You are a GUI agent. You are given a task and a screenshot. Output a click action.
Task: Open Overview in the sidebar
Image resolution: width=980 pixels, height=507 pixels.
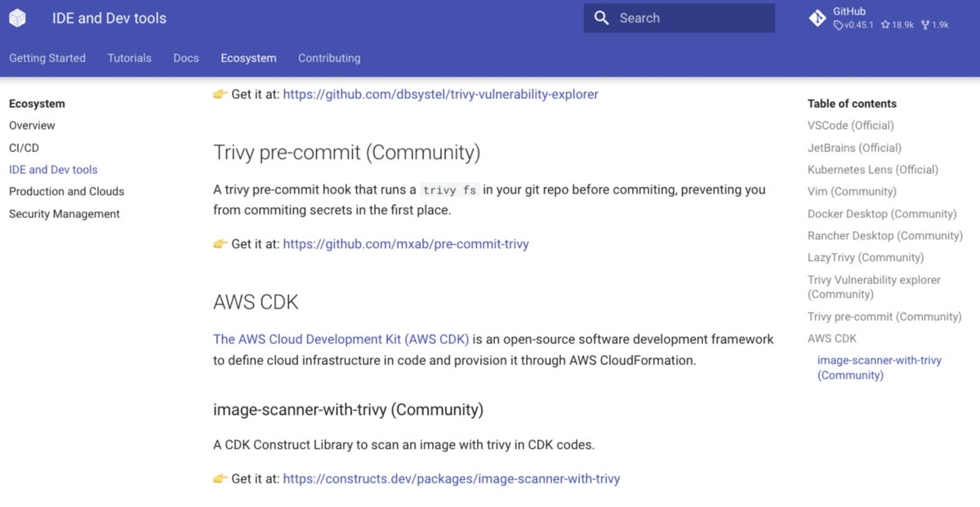pyautogui.click(x=32, y=126)
